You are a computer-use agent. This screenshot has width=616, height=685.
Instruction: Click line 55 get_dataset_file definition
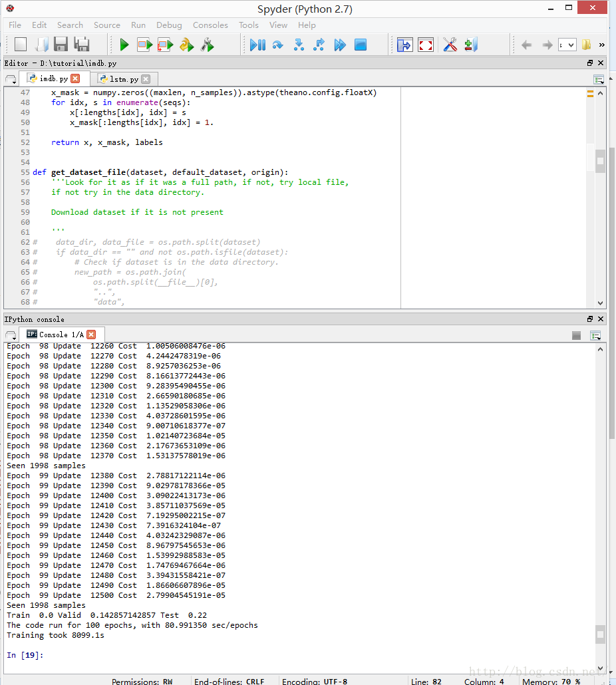click(x=160, y=172)
